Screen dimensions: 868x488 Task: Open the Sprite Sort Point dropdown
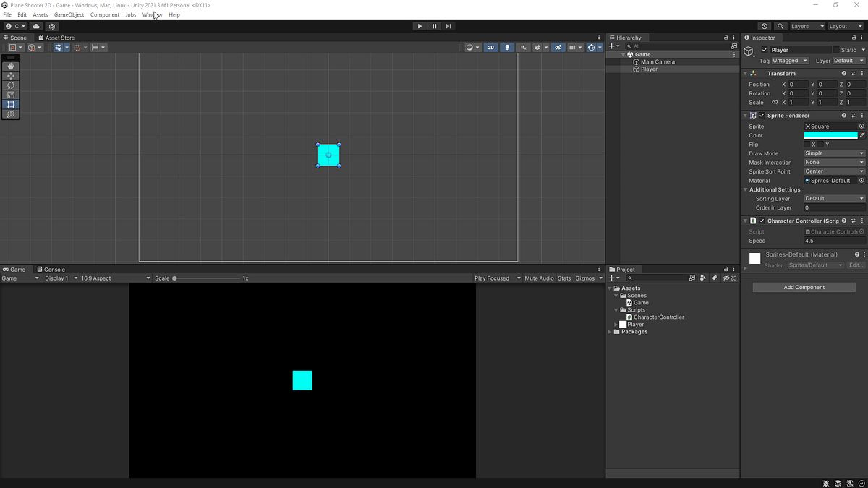pos(835,171)
